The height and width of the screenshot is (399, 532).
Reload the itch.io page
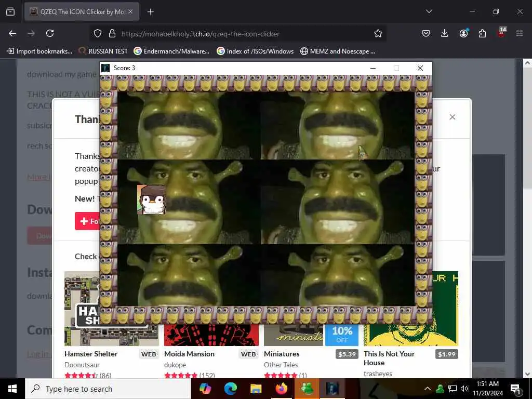point(50,33)
